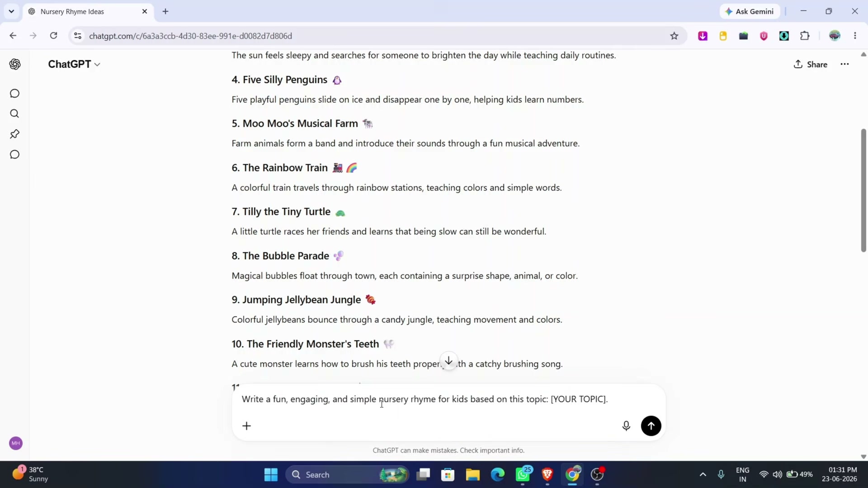
Task: Open Microsoft Store from taskbar
Action: click(448, 474)
